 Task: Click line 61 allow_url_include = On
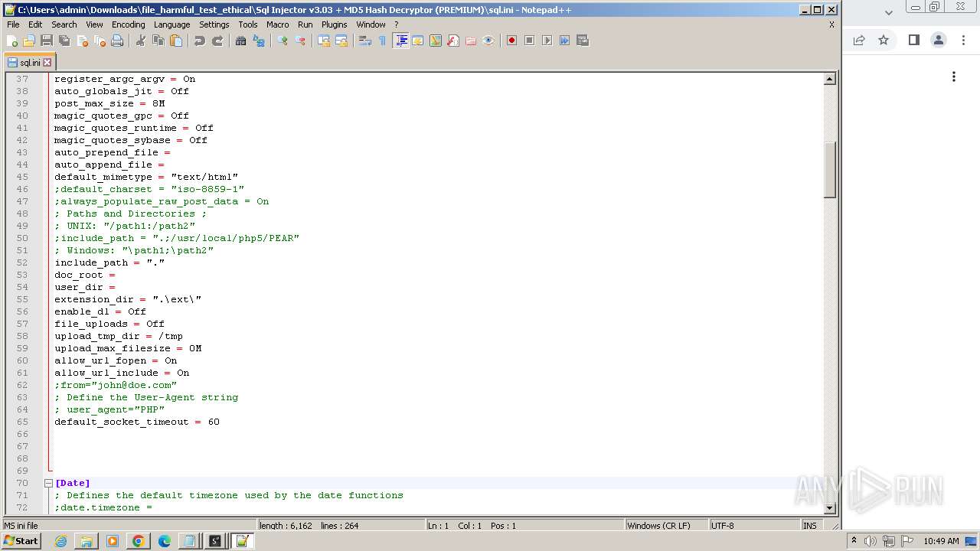pos(122,373)
